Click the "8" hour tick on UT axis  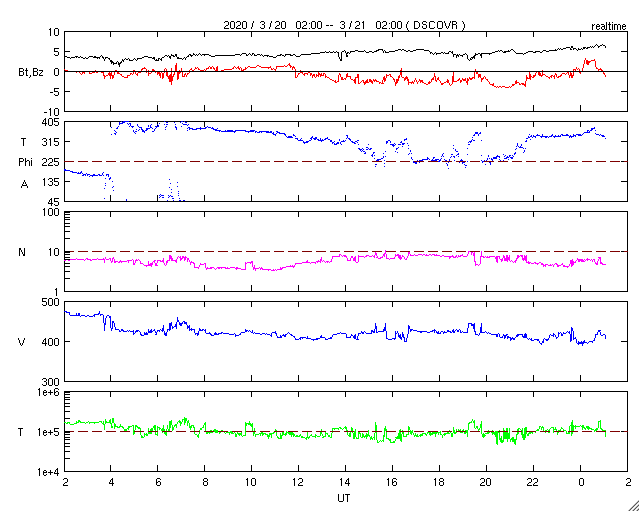pos(204,482)
